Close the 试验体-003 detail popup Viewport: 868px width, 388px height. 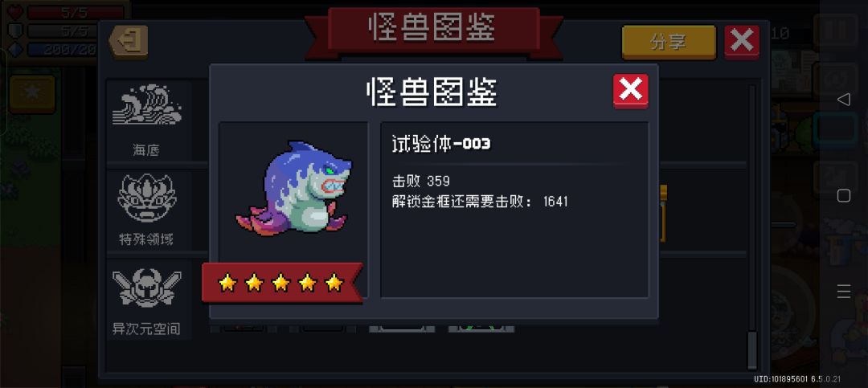tap(631, 91)
